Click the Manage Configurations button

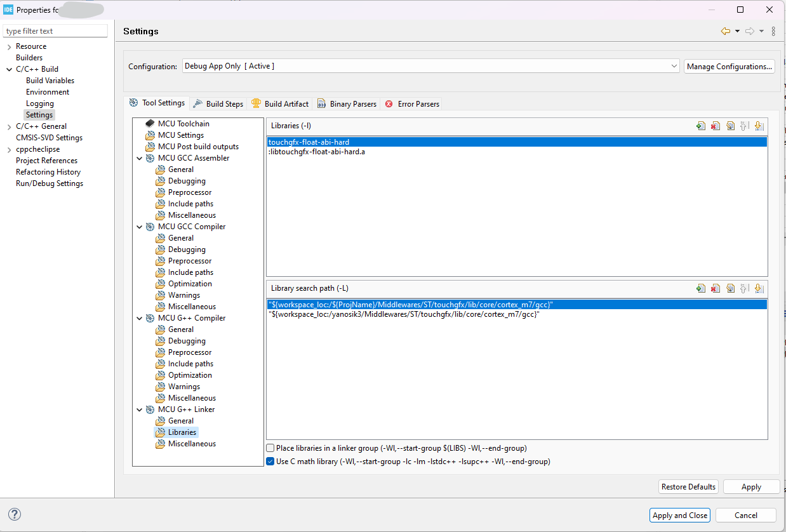(x=729, y=65)
